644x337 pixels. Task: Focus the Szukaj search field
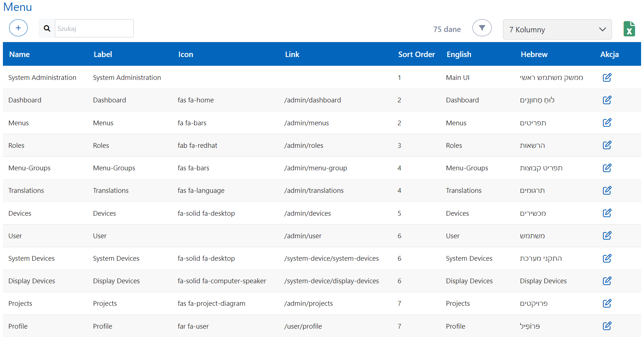click(x=94, y=28)
